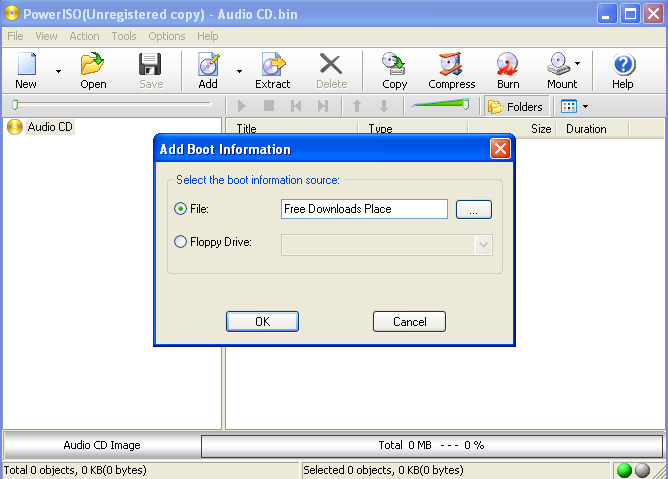Open the Floppy Drive combo box
The width and height of the screenshot is (668, 479).
pos(387,245)
